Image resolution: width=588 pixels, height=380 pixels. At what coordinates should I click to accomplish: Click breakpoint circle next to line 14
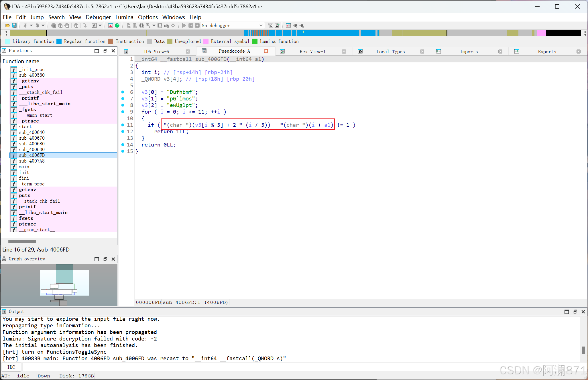(x=123, y=145)
